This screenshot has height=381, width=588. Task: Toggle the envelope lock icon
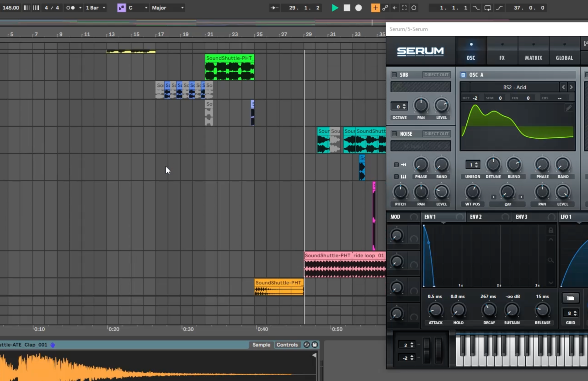click(551, 230)
